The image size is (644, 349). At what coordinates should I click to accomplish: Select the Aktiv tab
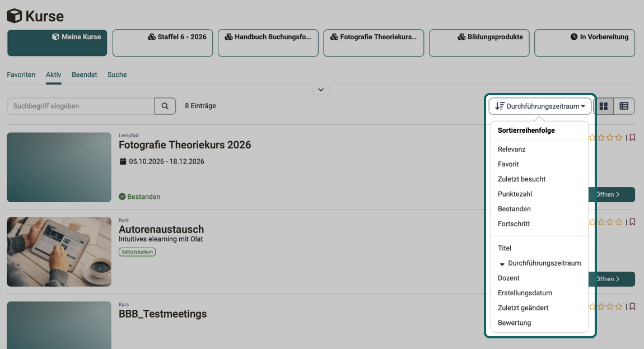point(53,75)
